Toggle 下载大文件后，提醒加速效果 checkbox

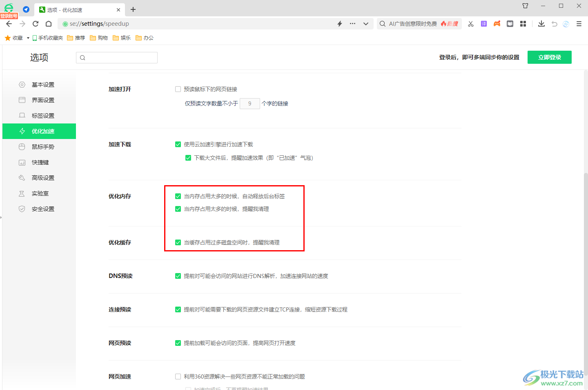(x=188, y=158)
